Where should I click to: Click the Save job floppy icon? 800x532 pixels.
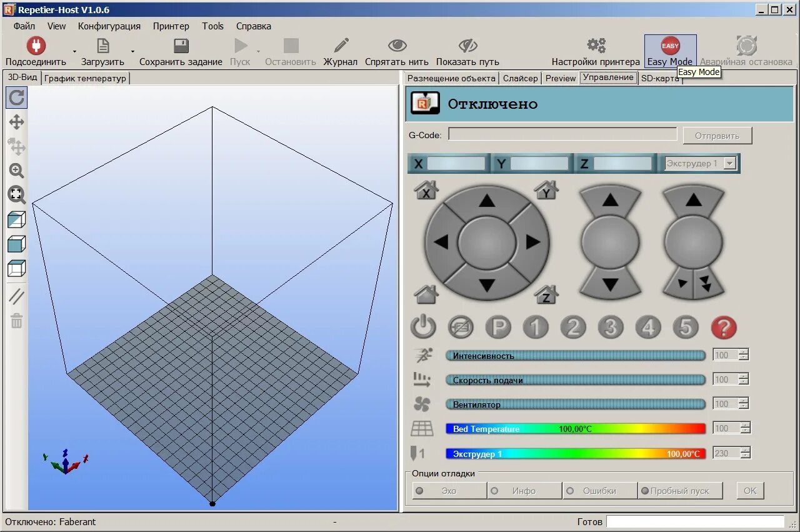tap(181, 46)
